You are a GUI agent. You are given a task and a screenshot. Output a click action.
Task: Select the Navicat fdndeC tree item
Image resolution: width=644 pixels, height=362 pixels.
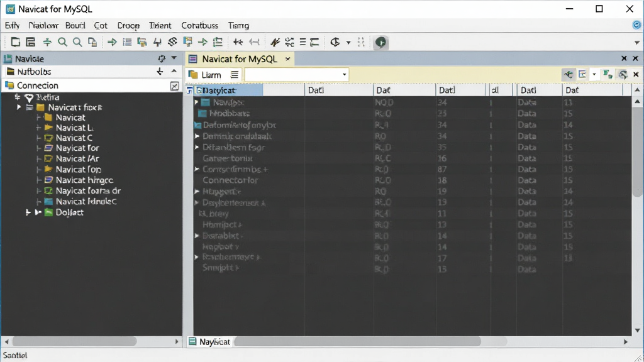click(86, 201)
